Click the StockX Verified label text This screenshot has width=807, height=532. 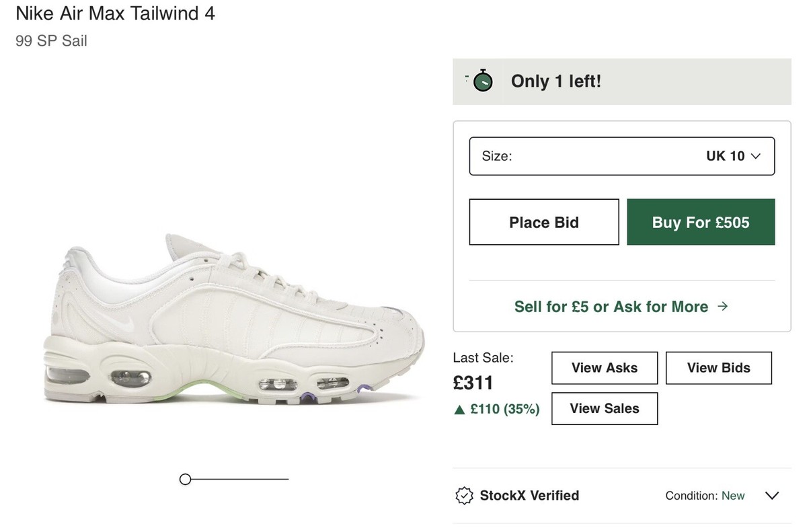click(529, 496)
